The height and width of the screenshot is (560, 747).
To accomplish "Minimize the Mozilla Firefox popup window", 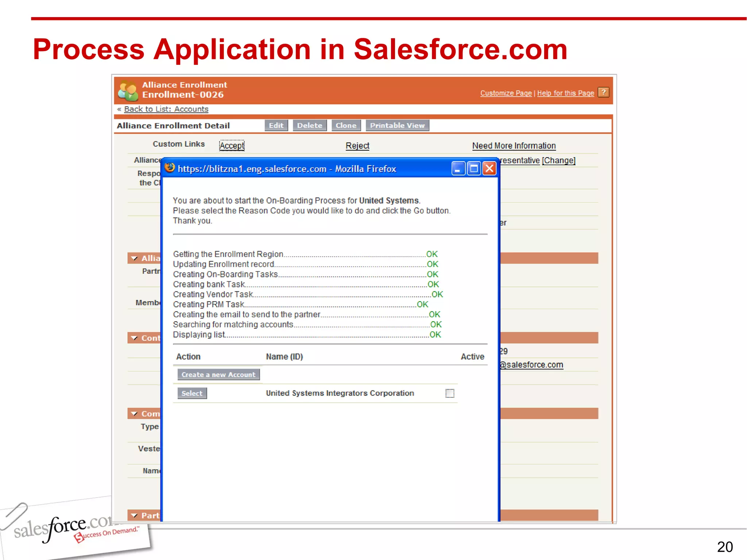I will tap(458, 168).
